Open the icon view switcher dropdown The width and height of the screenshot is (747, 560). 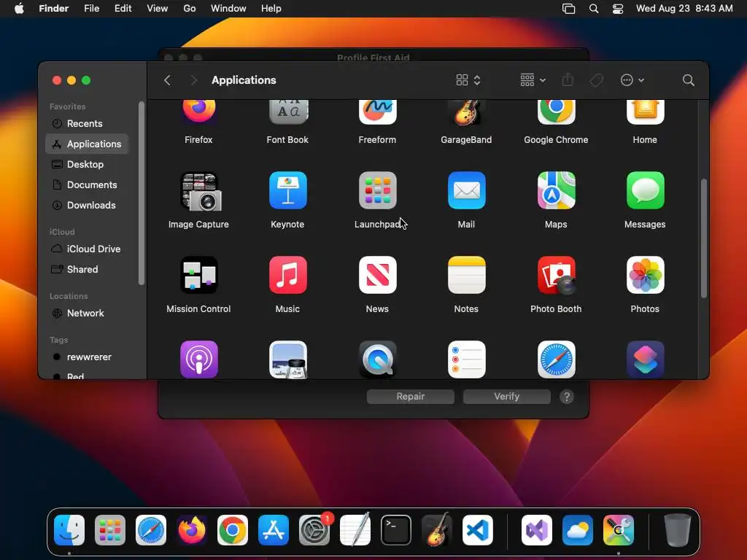468,80
